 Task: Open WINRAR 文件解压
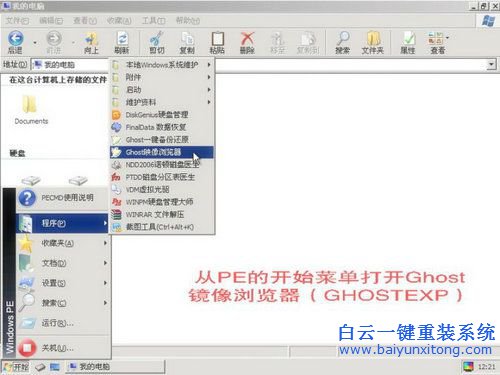162,214
